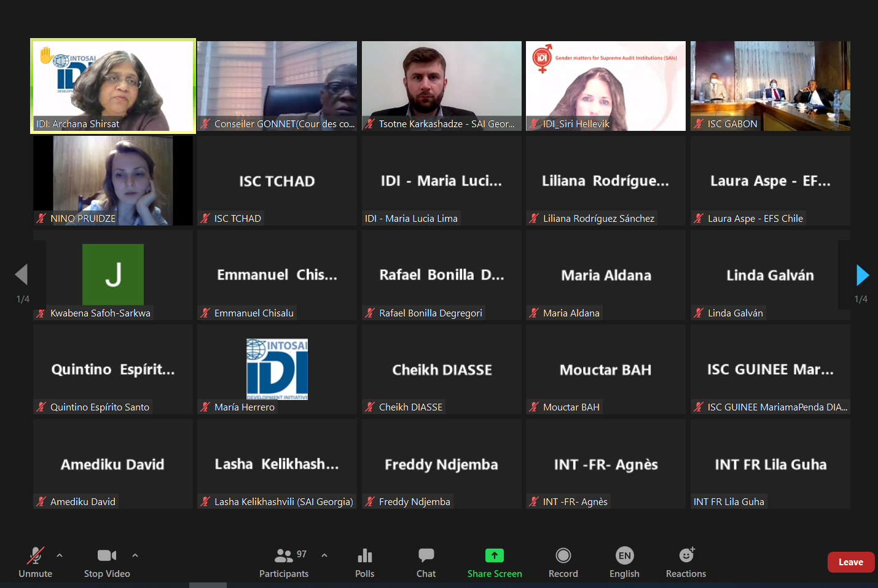Image resolution: width=878 pixels, height=588 pixels.
Task: Select INT FR Lila Guha tile
Action: (770, 464)
